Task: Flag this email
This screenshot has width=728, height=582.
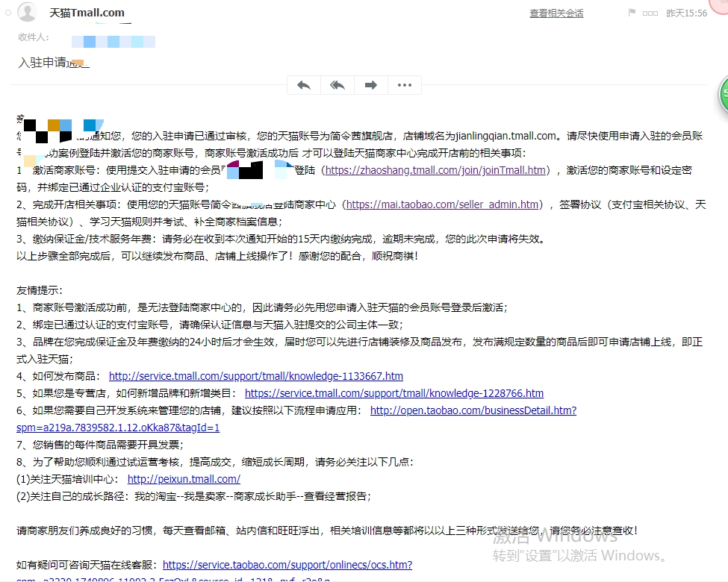Action: 632,13
